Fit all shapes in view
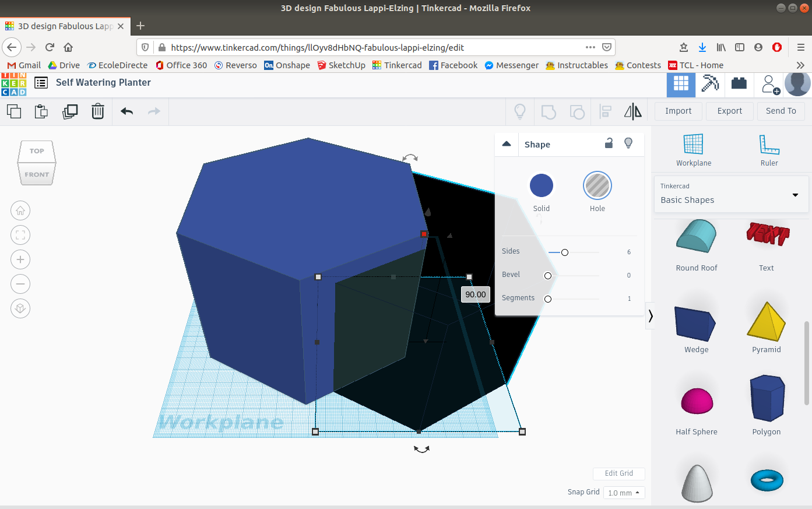Image resolution: width=812 pixels, height=509 pixels. [20, 235]
